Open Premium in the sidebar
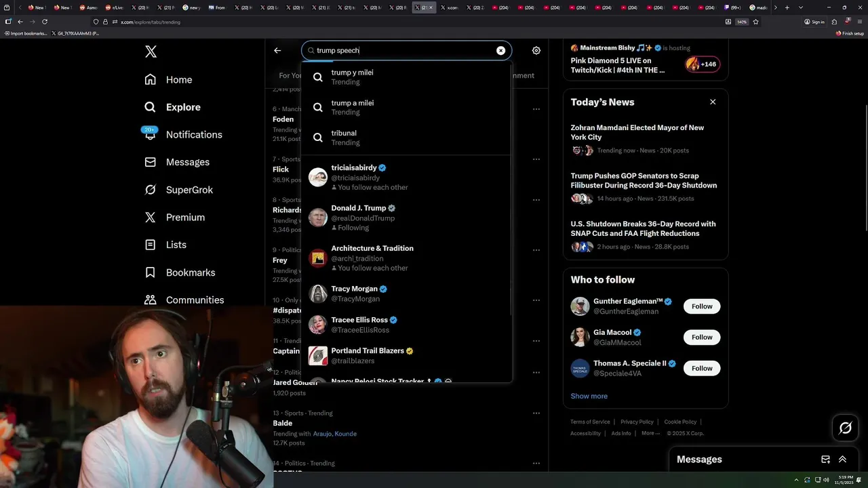The height and width of the screenshot is (488, 868). (175, 217)
